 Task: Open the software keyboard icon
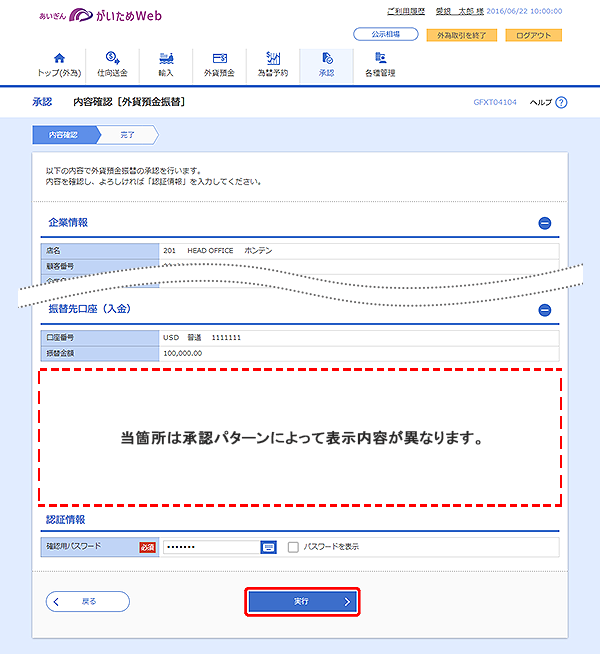click(269, 547)
